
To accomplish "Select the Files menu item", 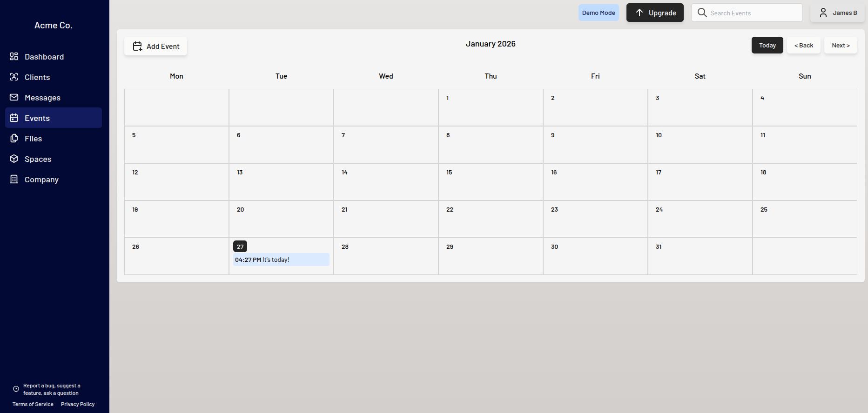I will (54, 138).
